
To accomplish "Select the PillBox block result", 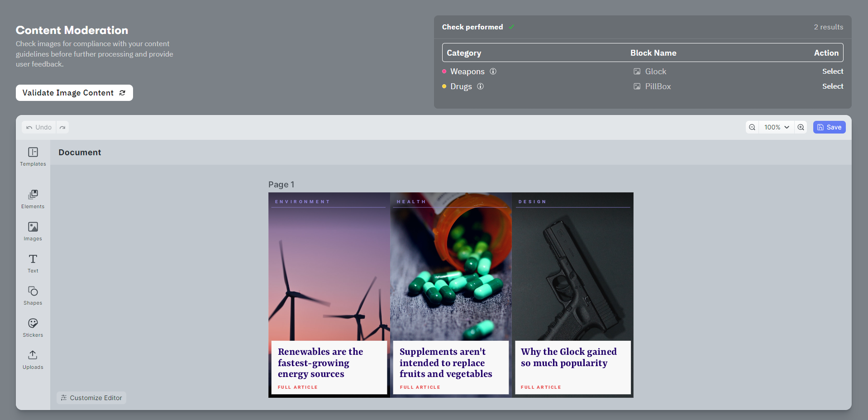I will click(833, 86).
